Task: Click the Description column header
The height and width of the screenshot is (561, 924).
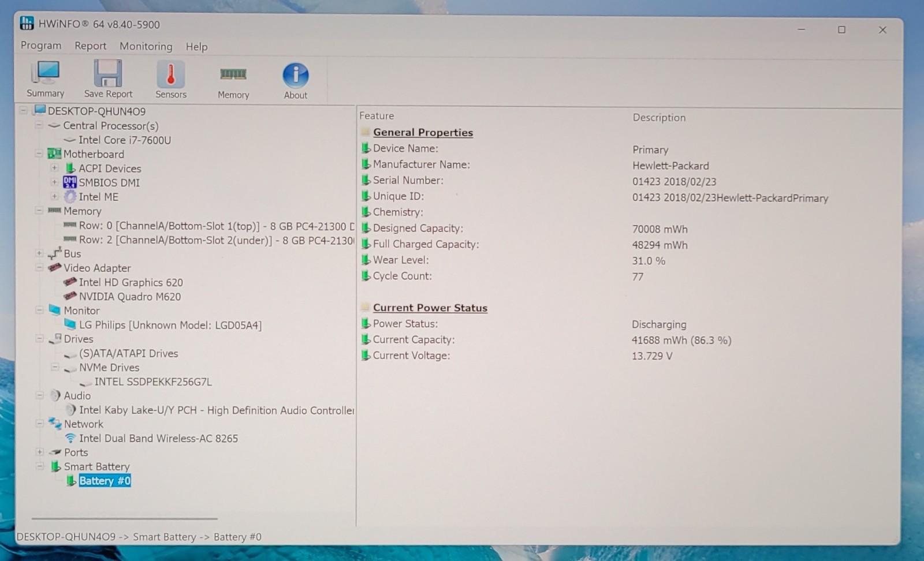Action: [659, 118]
